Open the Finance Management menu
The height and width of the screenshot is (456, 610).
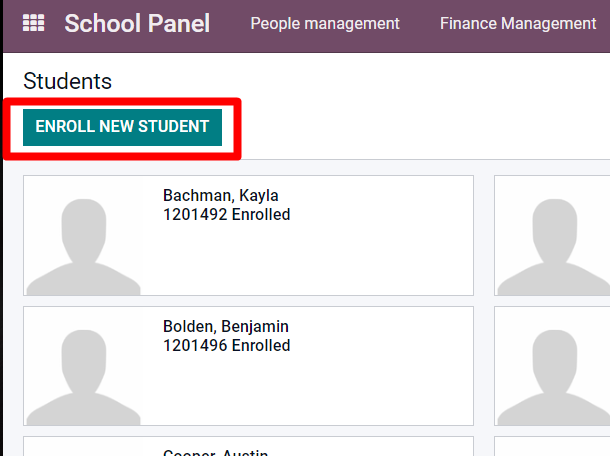(x=518, y=23)
